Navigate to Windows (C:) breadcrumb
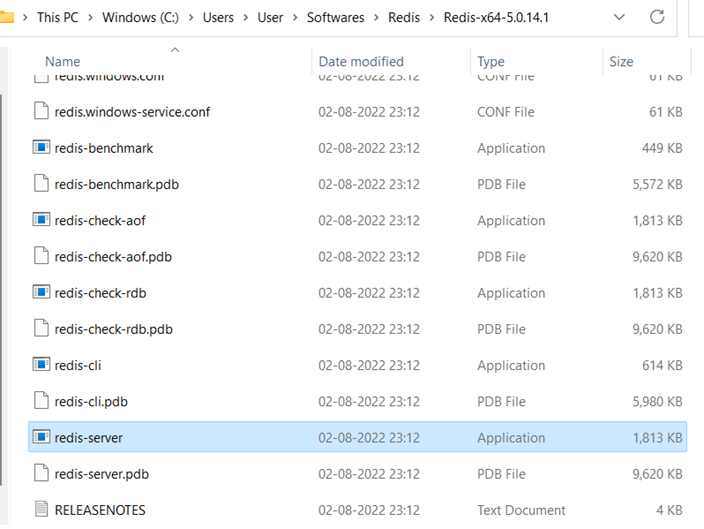The image size is (704, 529). (x=141, y=18)
